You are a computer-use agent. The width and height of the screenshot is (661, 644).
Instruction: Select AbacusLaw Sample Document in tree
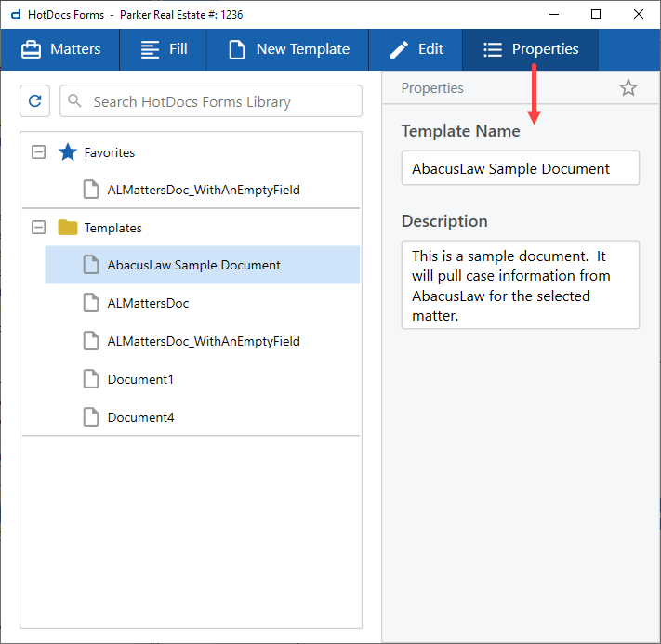coord(203,265)
